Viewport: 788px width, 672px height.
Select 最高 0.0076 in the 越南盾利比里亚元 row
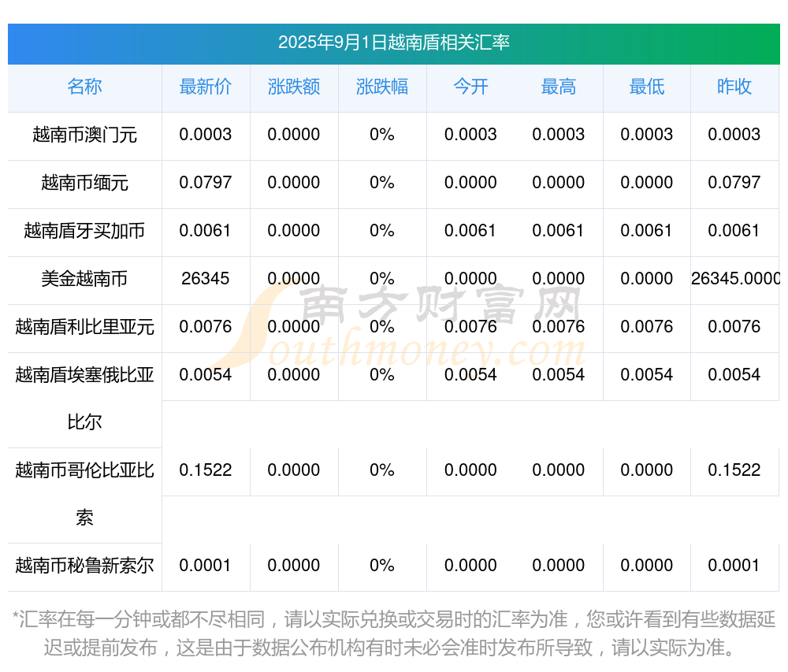559,326
